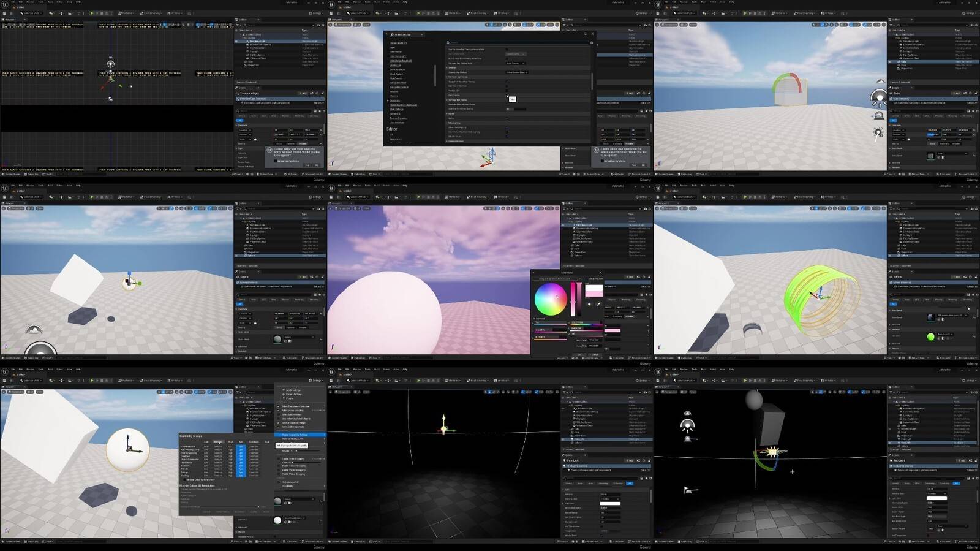Click the search field in Project Settings
This screenshot has width=980, height=551.
518,42
